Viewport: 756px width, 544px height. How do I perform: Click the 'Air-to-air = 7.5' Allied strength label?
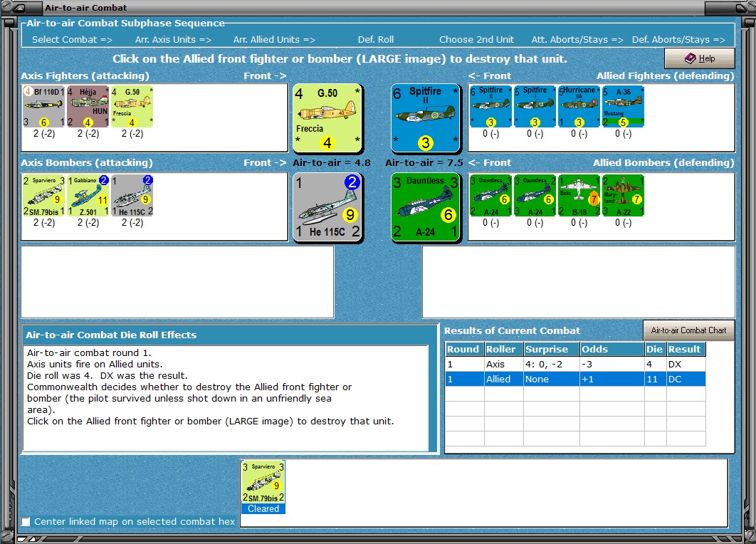[x=424, y=162]
